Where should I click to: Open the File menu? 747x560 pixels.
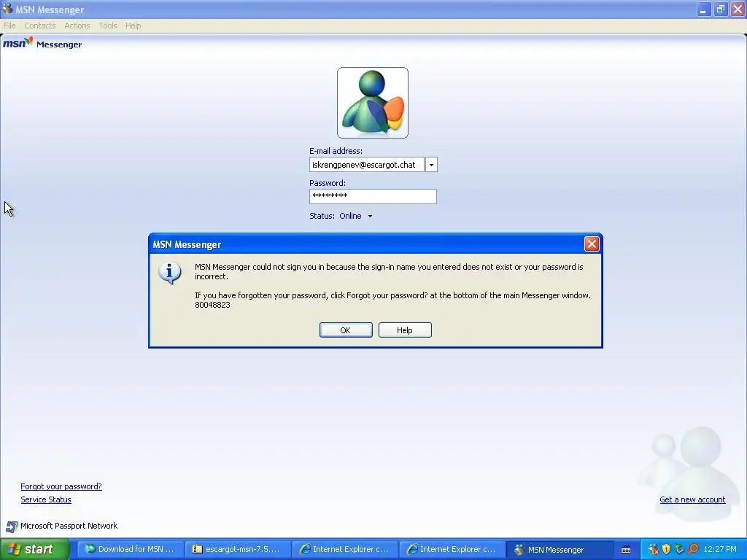point(9,26)
